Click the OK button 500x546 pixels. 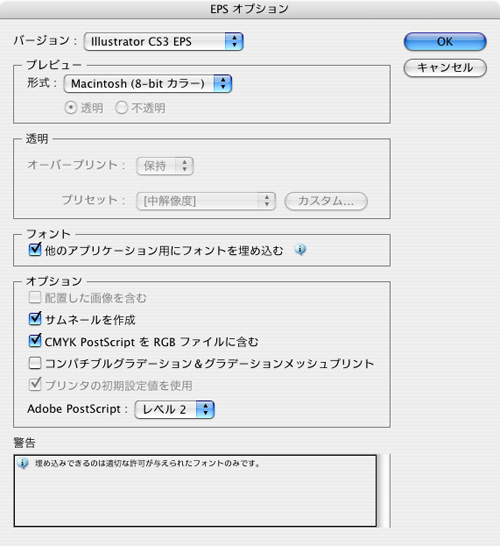point(445,42)
